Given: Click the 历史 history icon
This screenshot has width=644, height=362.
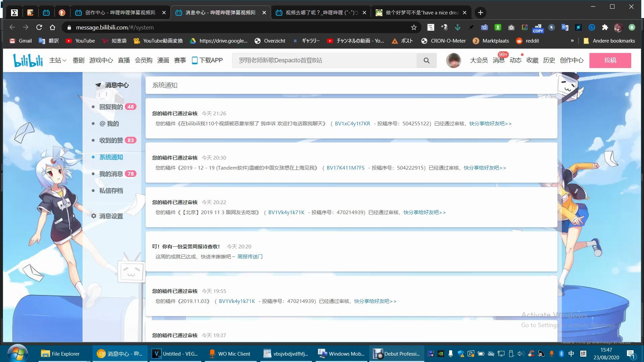Looking at the screenshot, I should point(549,60).
